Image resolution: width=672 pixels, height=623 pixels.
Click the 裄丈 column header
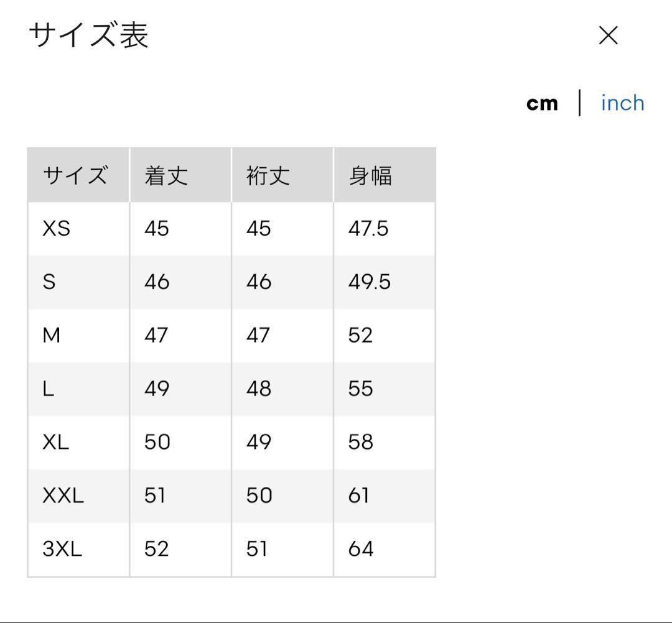click(268, 175)
